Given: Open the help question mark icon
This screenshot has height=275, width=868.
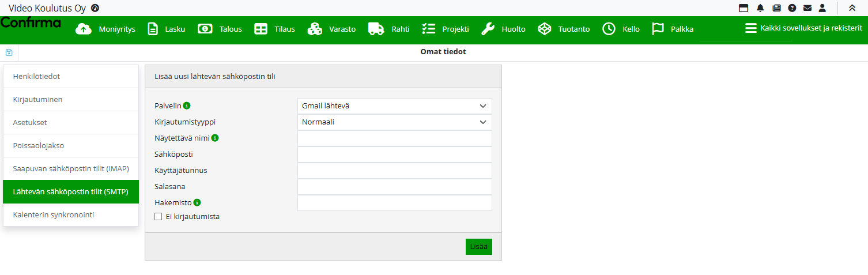Looking at the screenshot, I should (x=792, y=8).
